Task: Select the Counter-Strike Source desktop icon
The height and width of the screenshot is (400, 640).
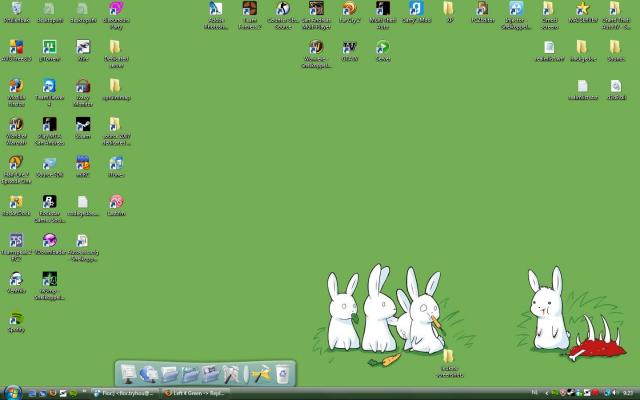Action: pos(283,10)
